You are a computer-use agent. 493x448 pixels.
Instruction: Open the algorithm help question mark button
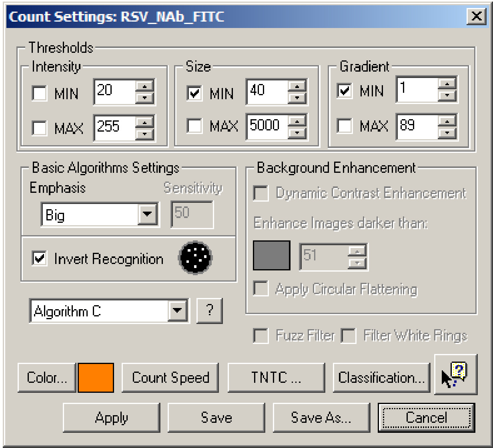[x=209, y=310]
